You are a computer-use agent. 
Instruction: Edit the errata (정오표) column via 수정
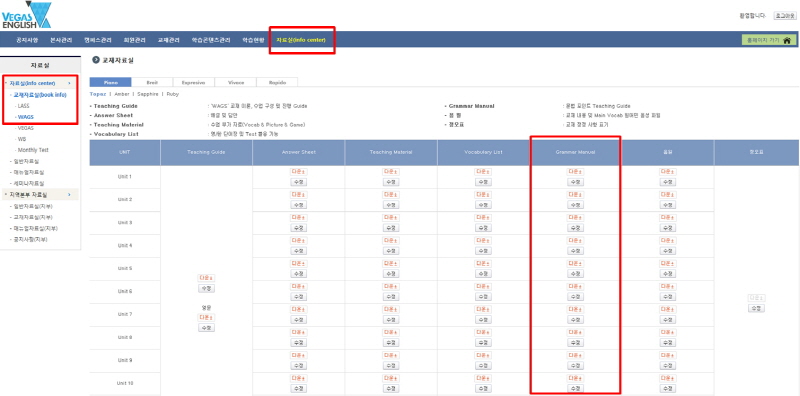pyautogui.click(x=756, y=308)
